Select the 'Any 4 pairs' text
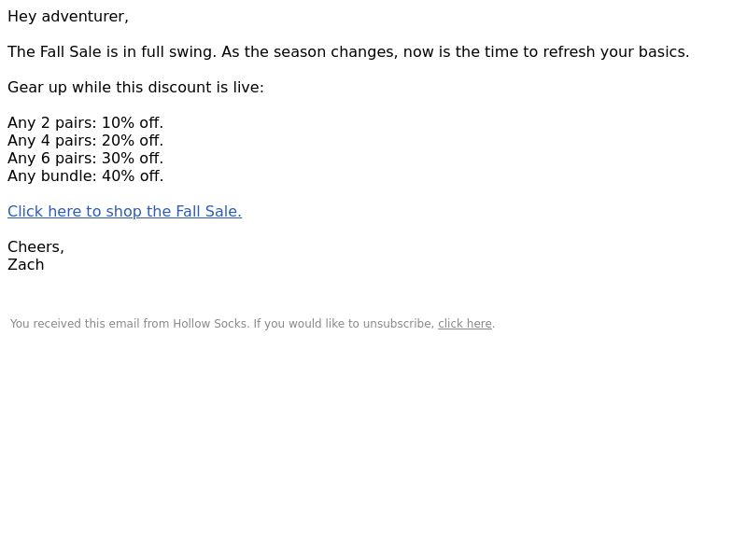747x560 pixels. pos(52,141)
